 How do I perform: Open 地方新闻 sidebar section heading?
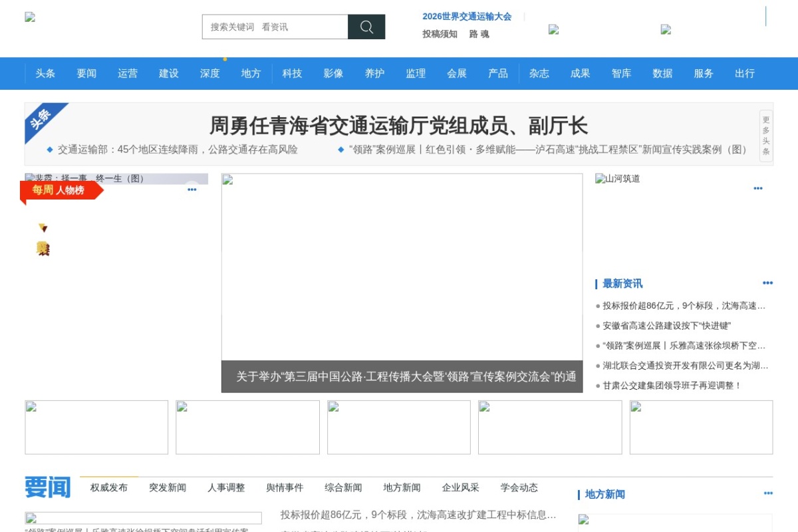click(605, 494)
